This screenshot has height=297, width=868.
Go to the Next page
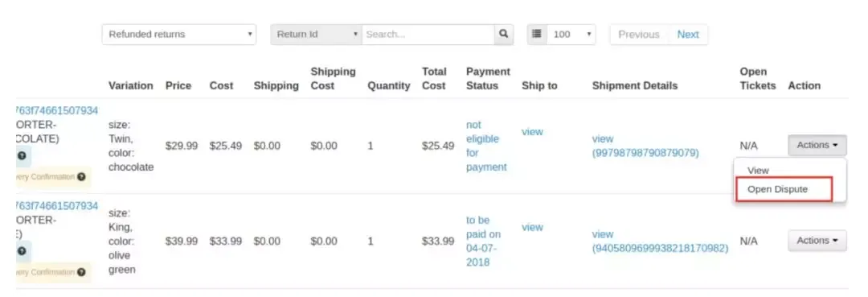point(687,35)
